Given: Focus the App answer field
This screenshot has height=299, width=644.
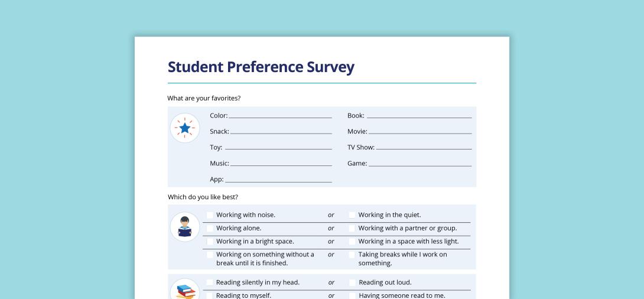Looking at the screenshot, I should point(278,179).
